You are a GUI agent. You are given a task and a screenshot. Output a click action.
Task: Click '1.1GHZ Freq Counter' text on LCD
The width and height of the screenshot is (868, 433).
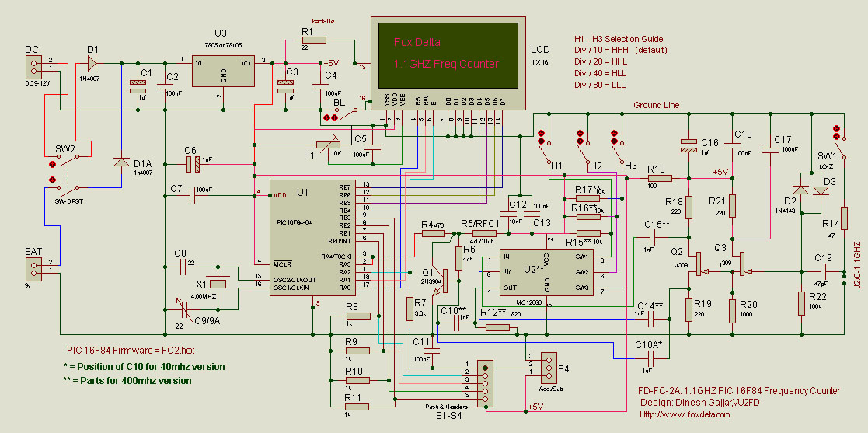pos(446,64)
